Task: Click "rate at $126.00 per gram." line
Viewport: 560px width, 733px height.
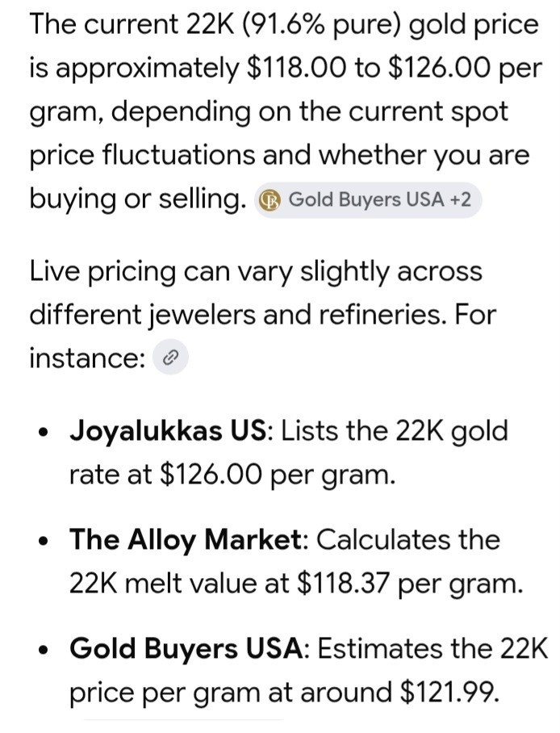Action: coord(232,475)
